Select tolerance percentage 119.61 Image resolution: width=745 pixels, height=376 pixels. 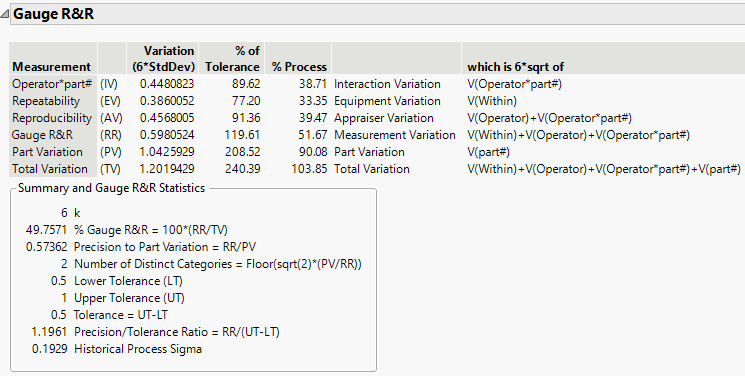242,135
